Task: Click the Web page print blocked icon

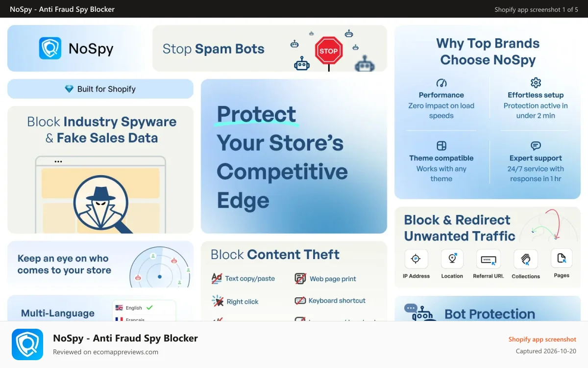Action: tap(300, 279)
